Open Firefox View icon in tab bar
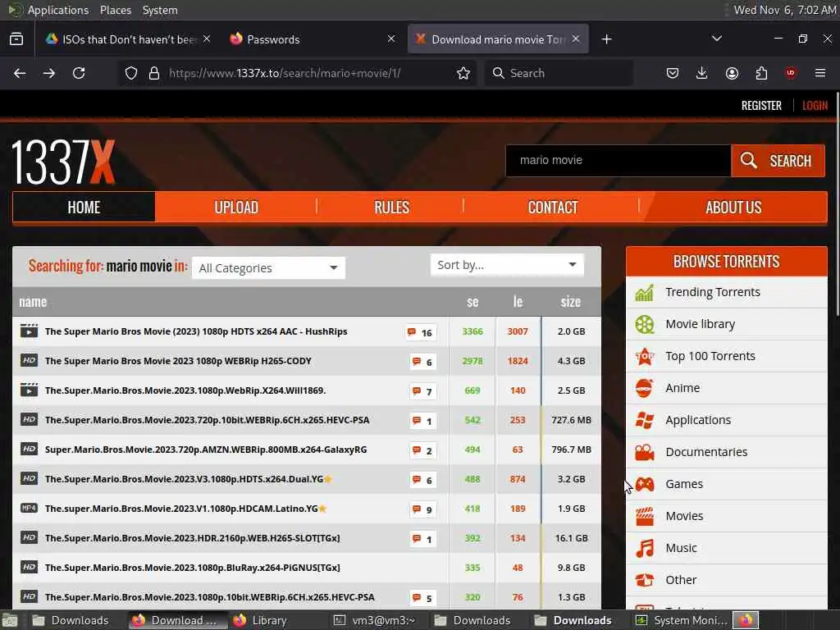840x630 pixels. 16,39
